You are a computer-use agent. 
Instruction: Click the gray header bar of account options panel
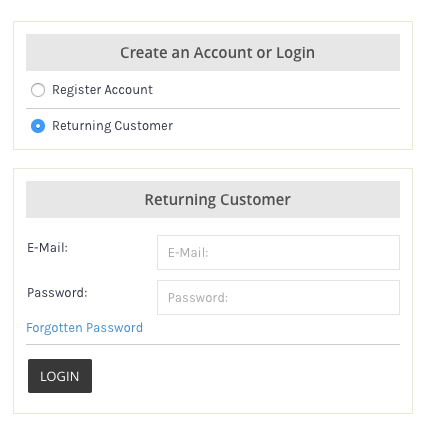point(213,52)
